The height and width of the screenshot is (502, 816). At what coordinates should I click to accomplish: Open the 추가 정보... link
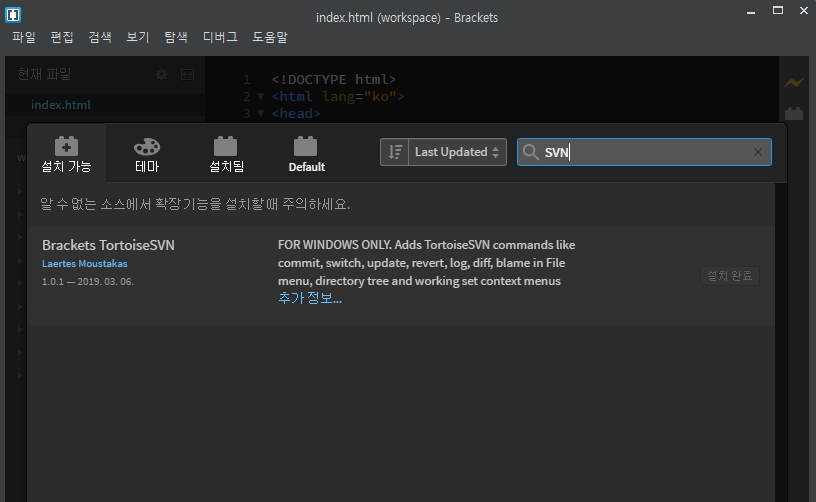310,298
